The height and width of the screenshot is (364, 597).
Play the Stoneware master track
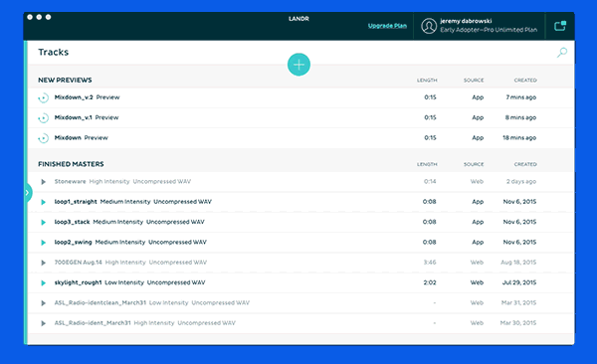pyautogui.click(x=44, y=182)
